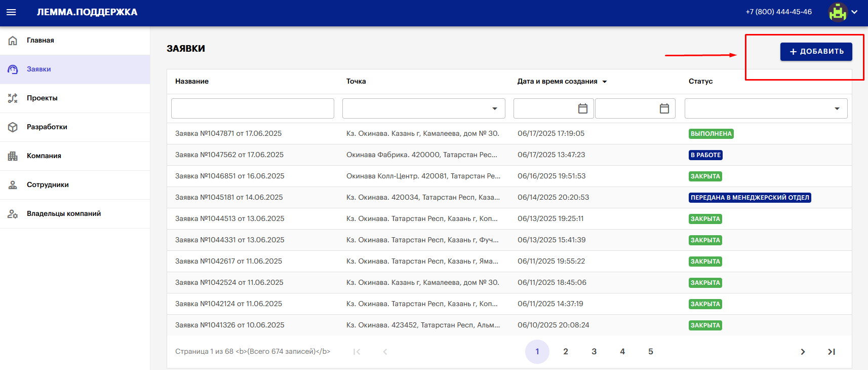Click the user avatar icon
Image resolution: width=868 pixels, height=370 pixels.
tap(838, 12)
